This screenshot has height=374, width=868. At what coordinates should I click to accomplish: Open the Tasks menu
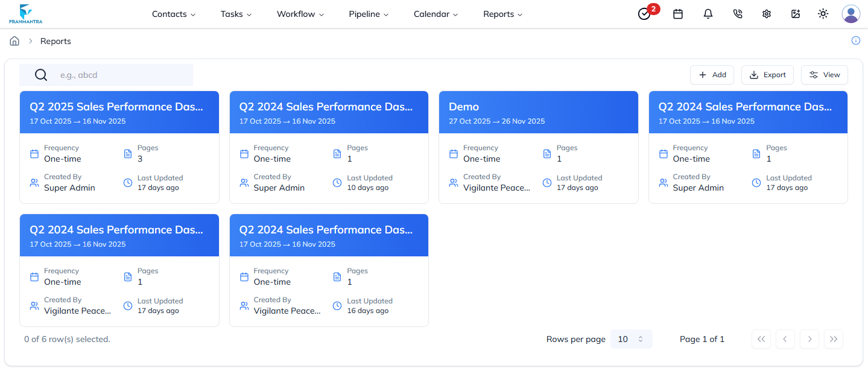click(x=235, y=14)
